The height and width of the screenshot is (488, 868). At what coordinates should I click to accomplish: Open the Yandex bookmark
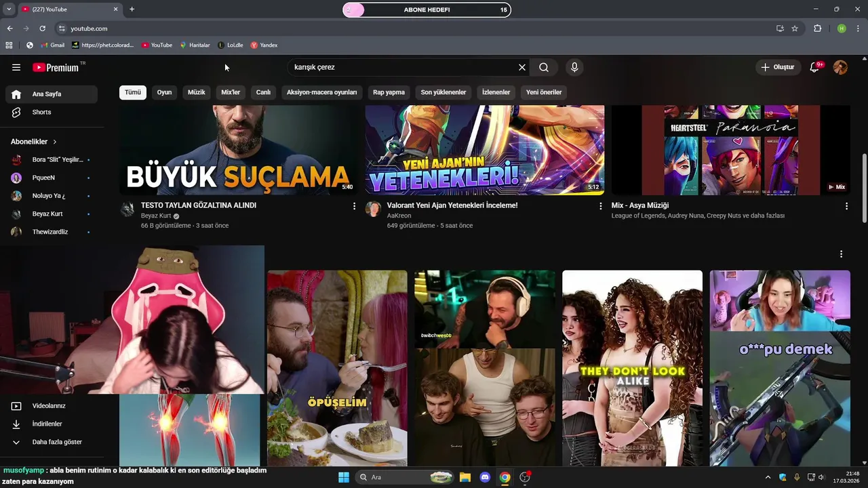[x=264, y=45]
